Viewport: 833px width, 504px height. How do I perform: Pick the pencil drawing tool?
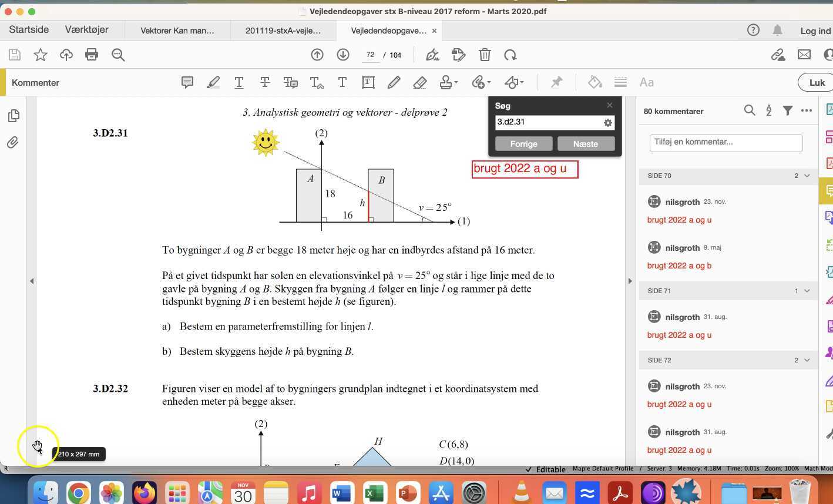pyautogui.click(x=394, y=83)
